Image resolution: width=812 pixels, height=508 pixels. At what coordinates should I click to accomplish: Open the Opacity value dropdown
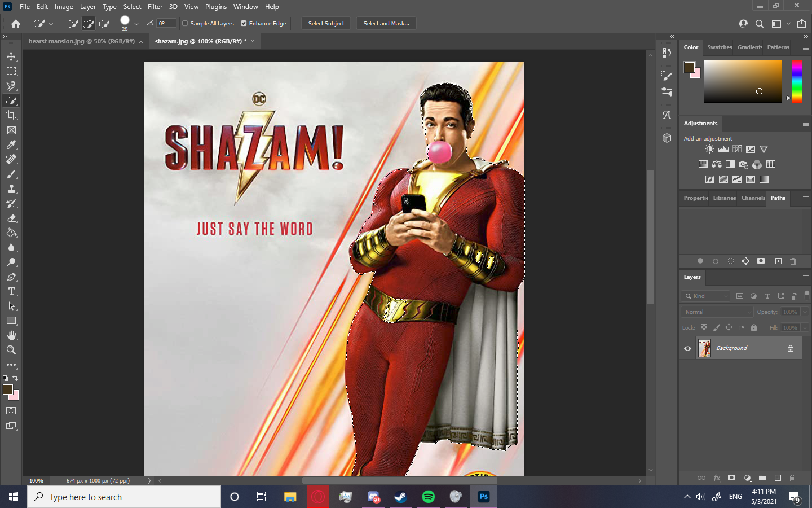[805, 312]
